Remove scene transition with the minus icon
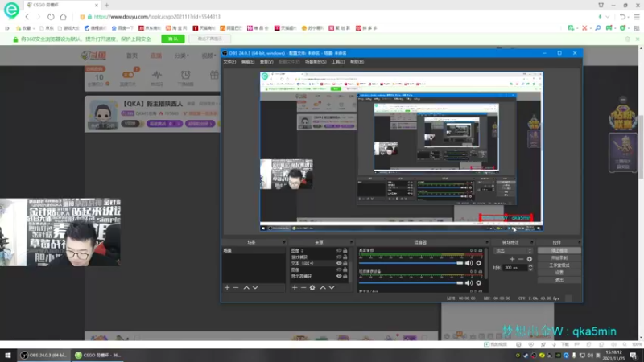Viewport: 644px width, 362px height. click(521, 259)
